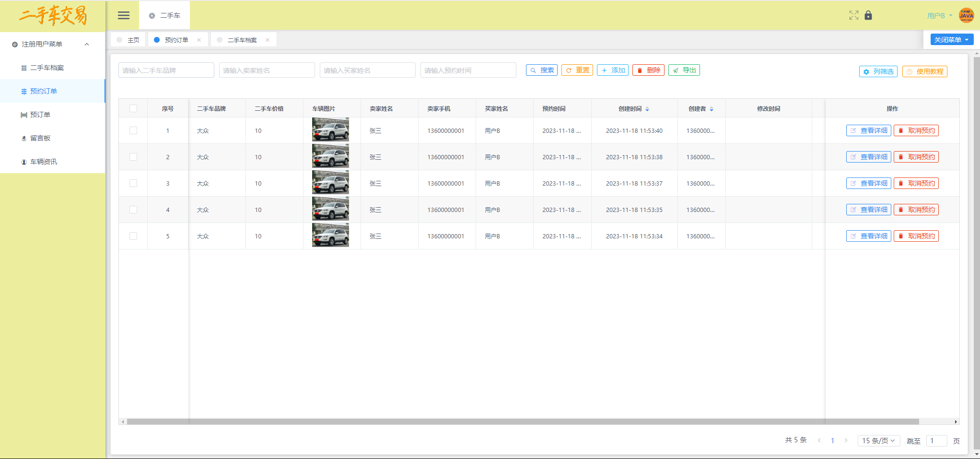
Task: Click the lock screen icon
Action: pyautogui.click(x=868, y=15)
